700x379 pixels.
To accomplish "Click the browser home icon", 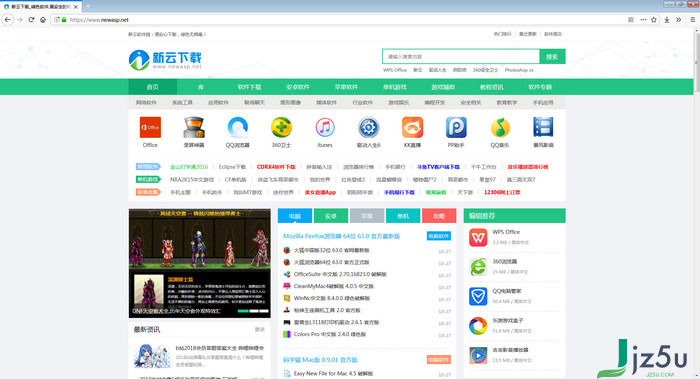I will (43, 20).
